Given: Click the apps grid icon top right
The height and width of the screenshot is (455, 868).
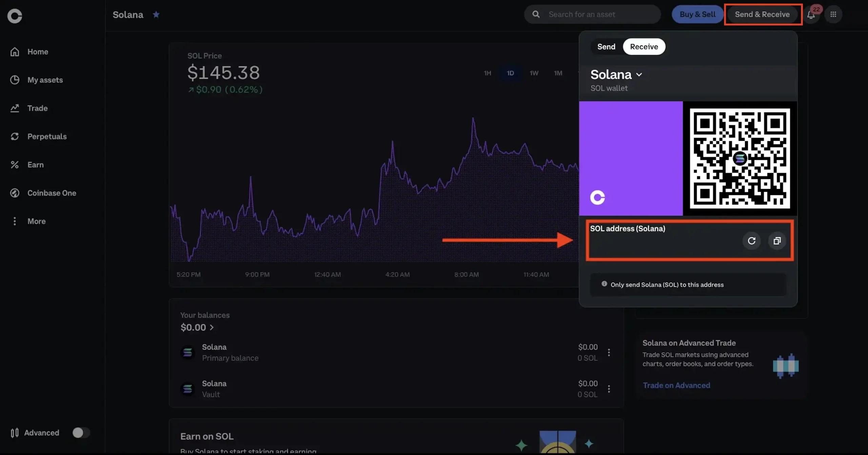Looking at the screenshot, I should (833, 14).
